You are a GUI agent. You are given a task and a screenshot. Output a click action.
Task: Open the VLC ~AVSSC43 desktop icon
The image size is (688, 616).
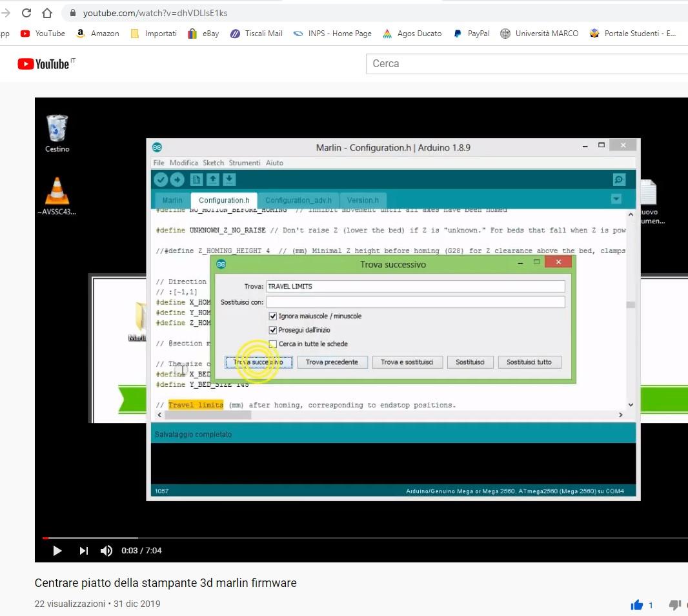tap(57, 196)
